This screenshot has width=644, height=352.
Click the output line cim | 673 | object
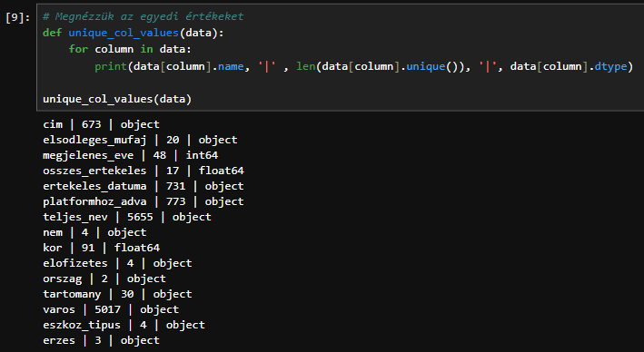pyautogui.click(x=101, y=124)
